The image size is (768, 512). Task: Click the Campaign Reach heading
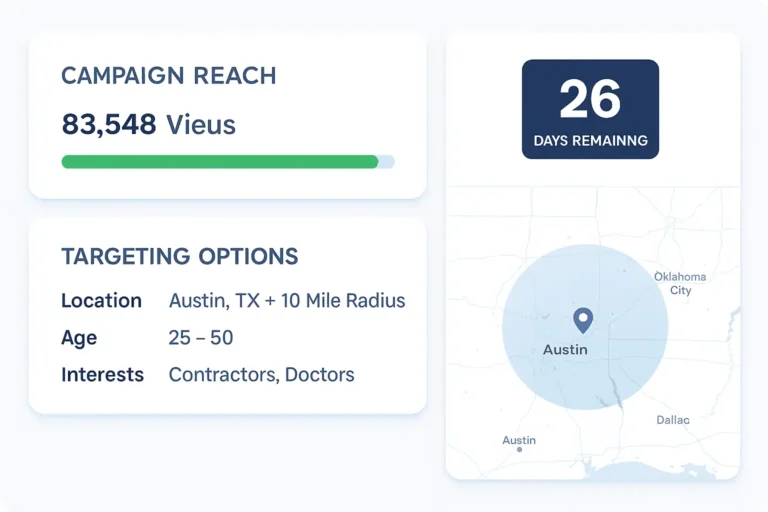point(169,76)
